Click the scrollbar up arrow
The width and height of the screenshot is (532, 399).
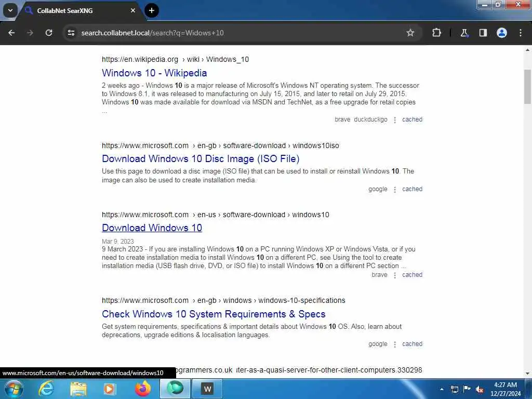click(x=527, y=50)
